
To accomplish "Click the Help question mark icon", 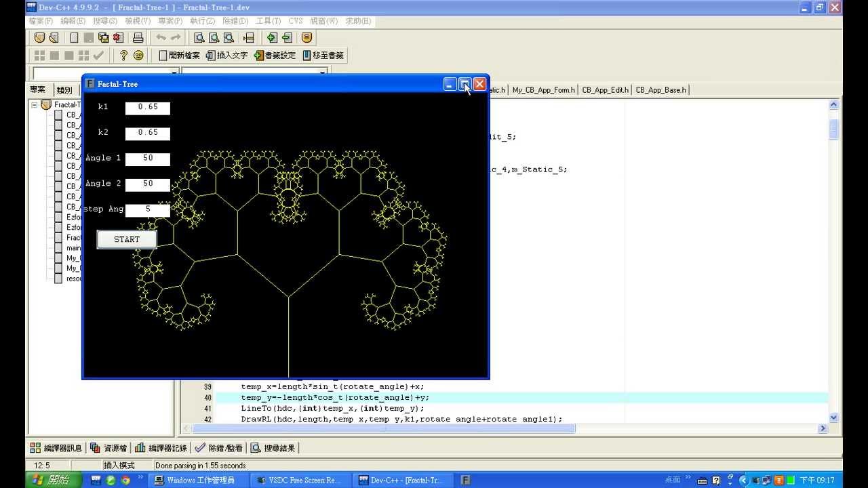I will coord(123,56).
